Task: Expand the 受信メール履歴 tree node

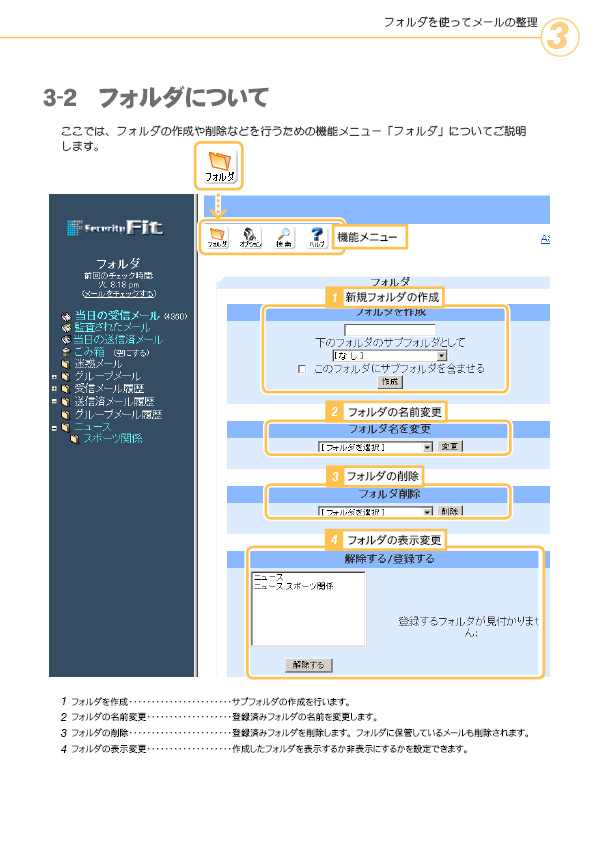Action: pos(54,389)
